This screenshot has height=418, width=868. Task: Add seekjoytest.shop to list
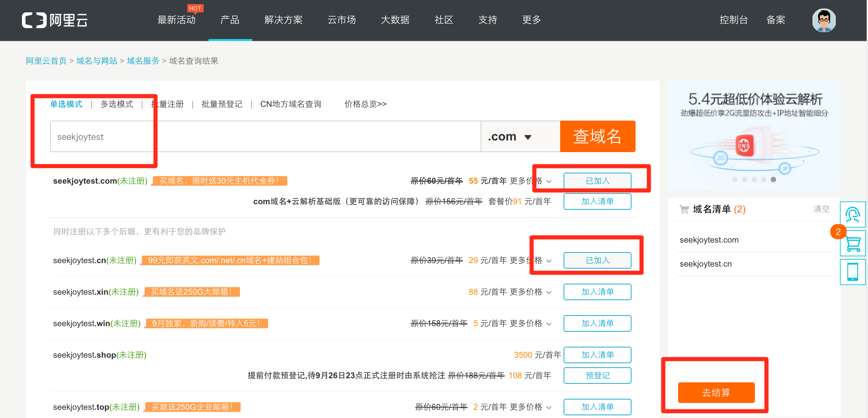(598, 355)
